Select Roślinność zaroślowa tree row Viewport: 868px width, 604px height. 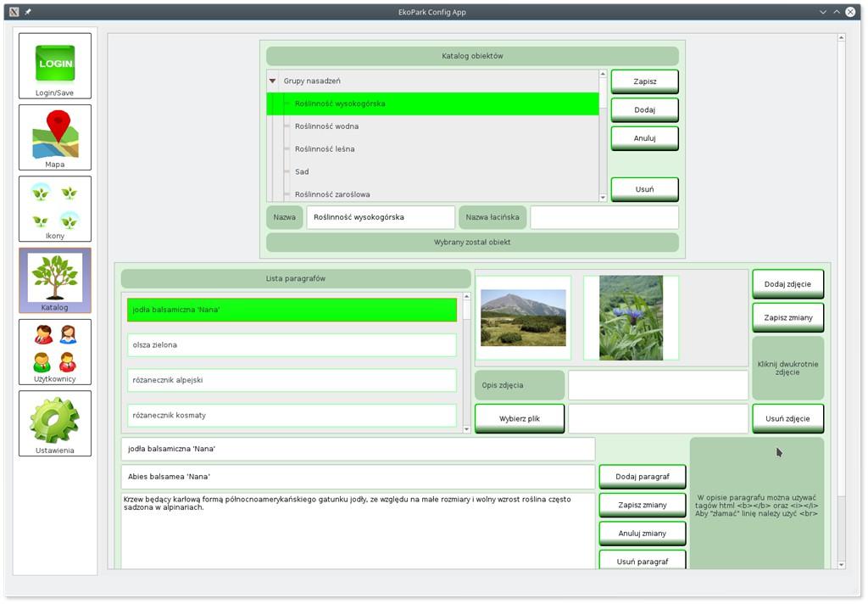432,193
